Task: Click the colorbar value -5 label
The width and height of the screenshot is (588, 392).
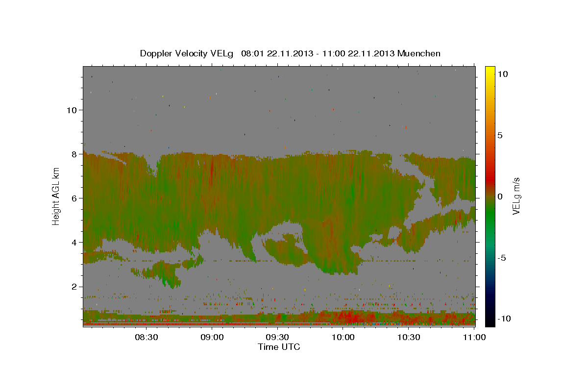Action: [502, 258]
